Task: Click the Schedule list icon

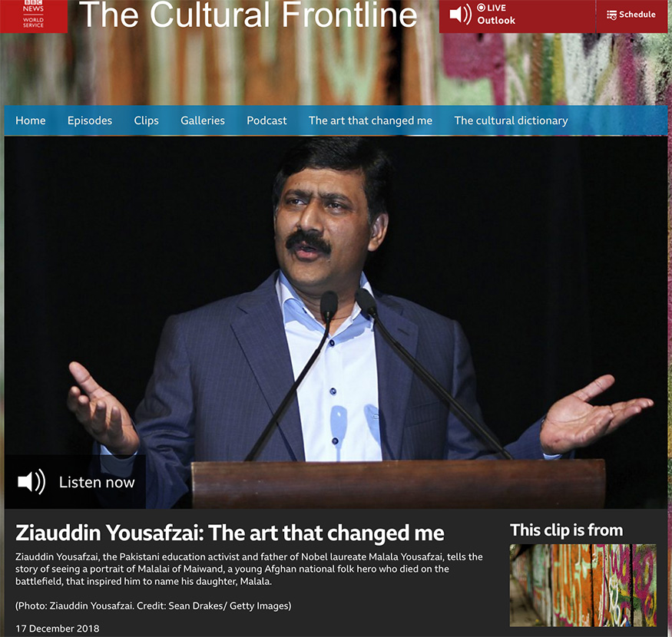Action: point(611,15)
